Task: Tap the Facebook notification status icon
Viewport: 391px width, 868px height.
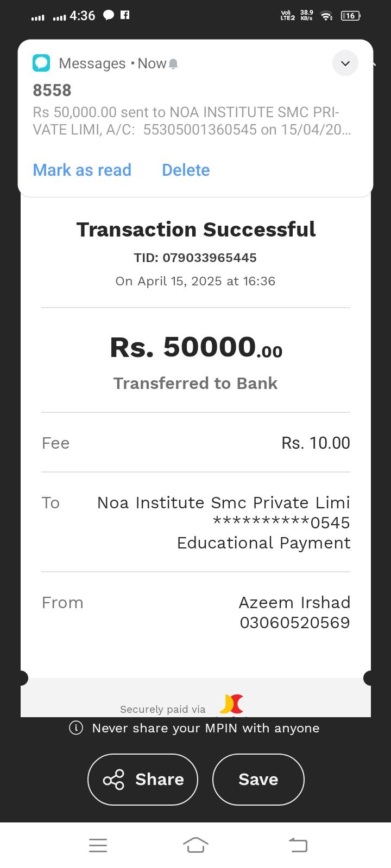Action: coord(125,15)
